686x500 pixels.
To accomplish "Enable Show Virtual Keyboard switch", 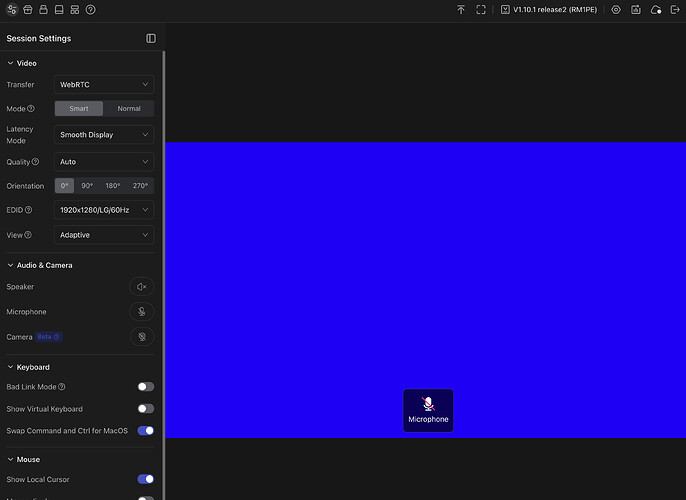I will point(146,409).
